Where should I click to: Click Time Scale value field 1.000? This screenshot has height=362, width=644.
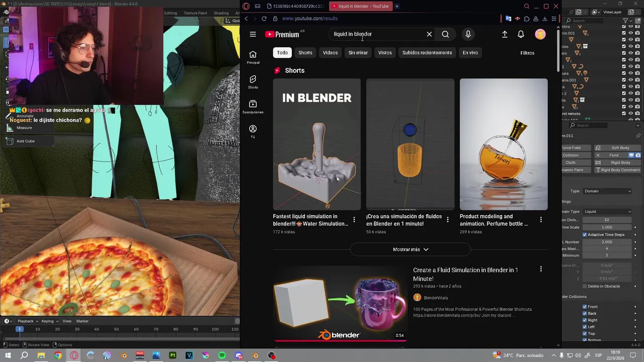[607, 227]
